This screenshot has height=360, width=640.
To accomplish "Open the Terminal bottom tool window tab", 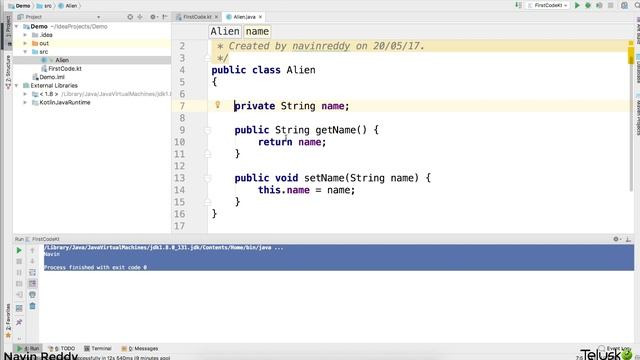I will pyautogui.click(x=98, y=349).
